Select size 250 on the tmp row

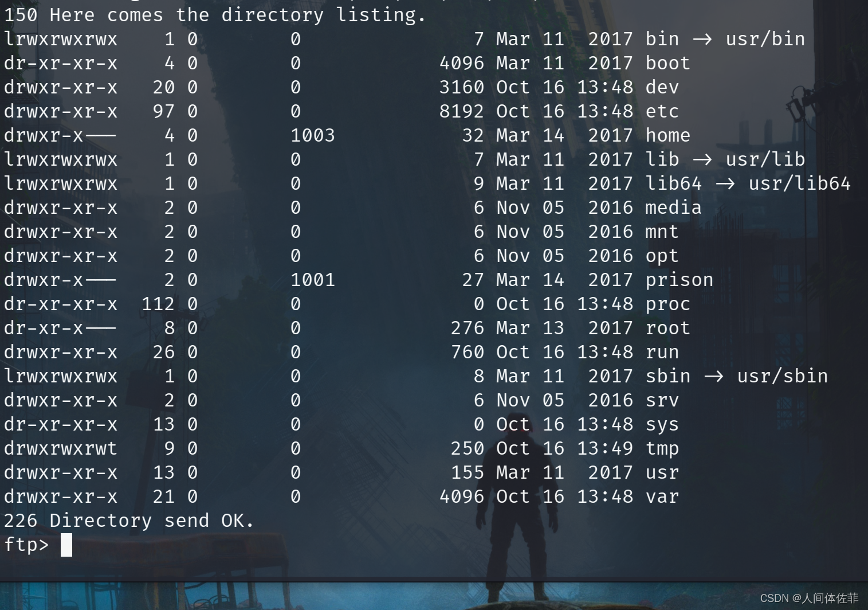[467, 448]
